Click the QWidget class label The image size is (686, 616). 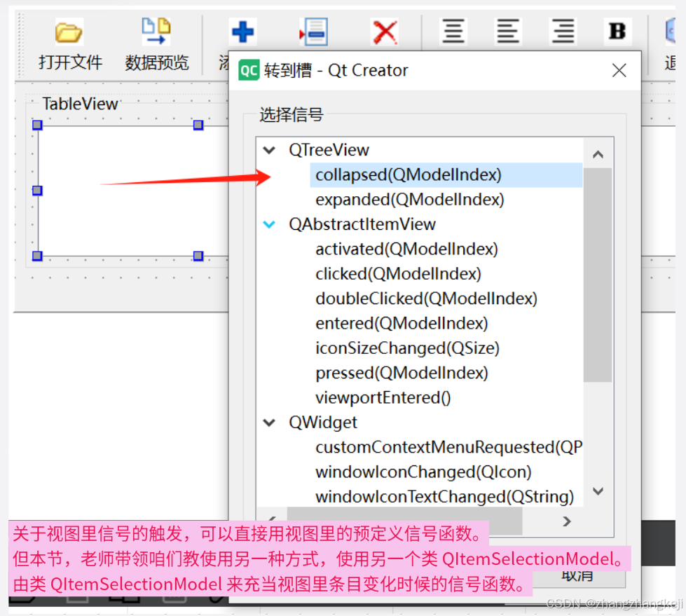click(x=323, y=423)
